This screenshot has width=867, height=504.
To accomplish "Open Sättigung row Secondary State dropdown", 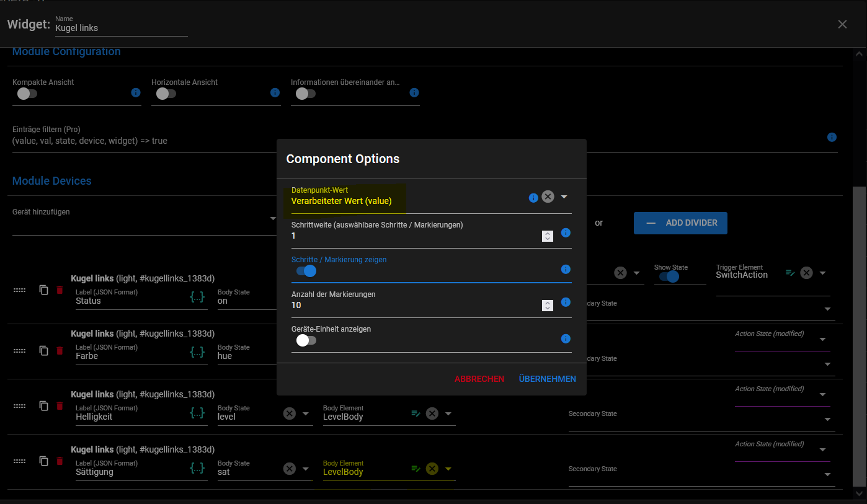I will point(828,475).
